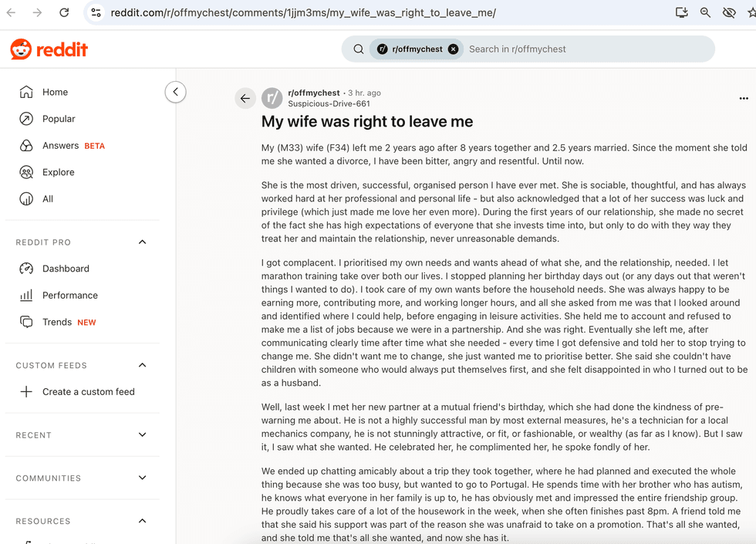Click the Trends icon in sidebar
Viewport: 756px width, 544px height.
point(26,322)
